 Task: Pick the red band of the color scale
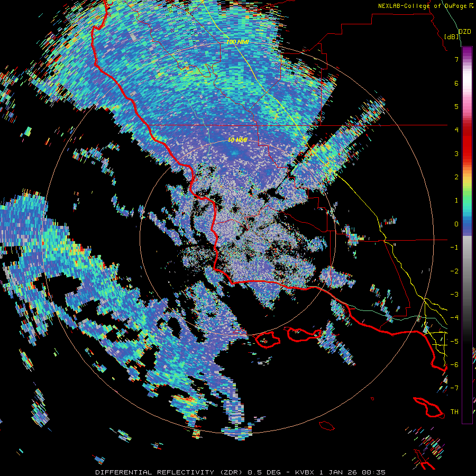click(x=467, y=143)
